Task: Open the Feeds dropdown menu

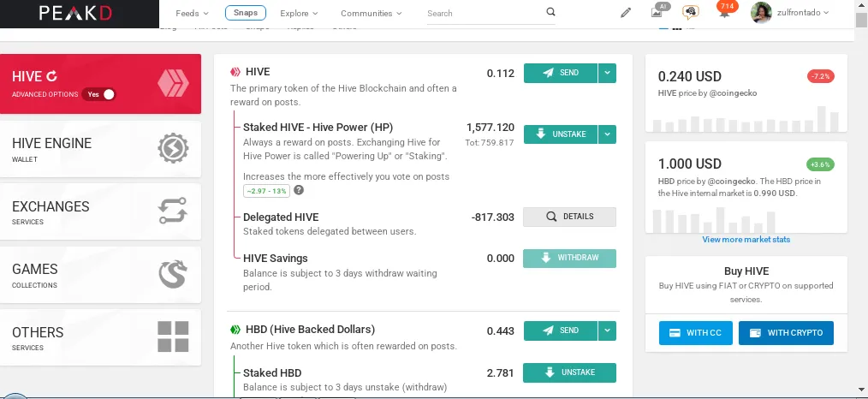Action: [192, 13]
